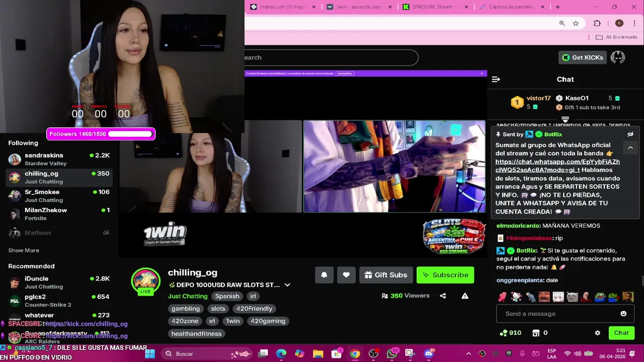Switch to Interacción browser tab

tap(283, 7)
